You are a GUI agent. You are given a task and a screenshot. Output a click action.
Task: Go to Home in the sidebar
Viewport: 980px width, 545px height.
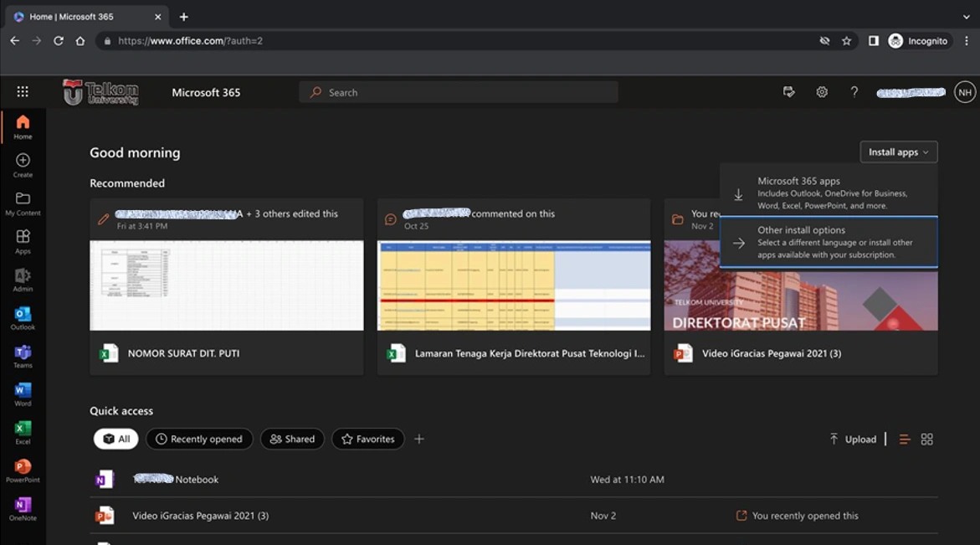pyautogui.click(x=23, y=127)
